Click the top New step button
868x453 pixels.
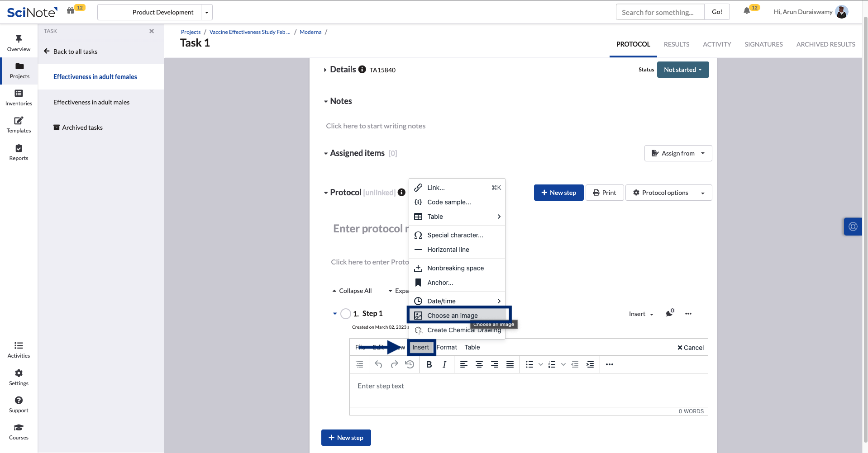point(558,193)
